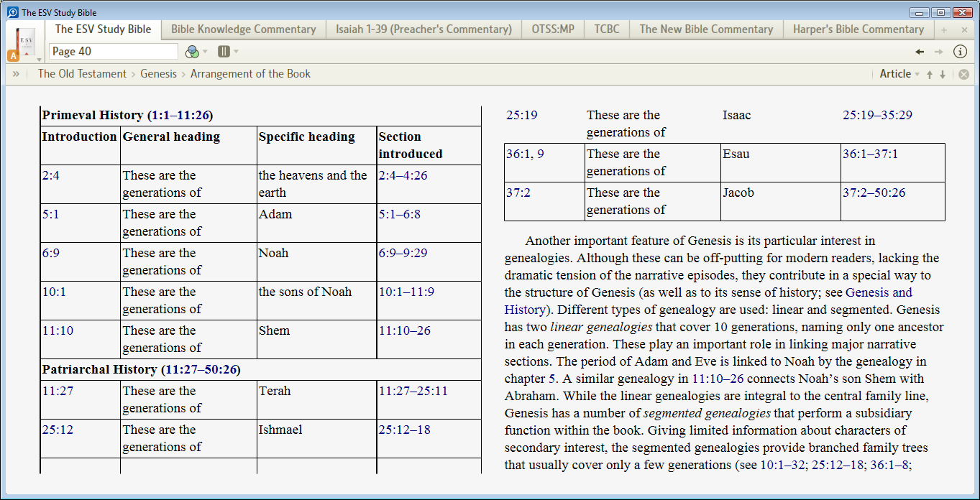Expand the locator bar double chevron
980x500 pixels.
16,73
